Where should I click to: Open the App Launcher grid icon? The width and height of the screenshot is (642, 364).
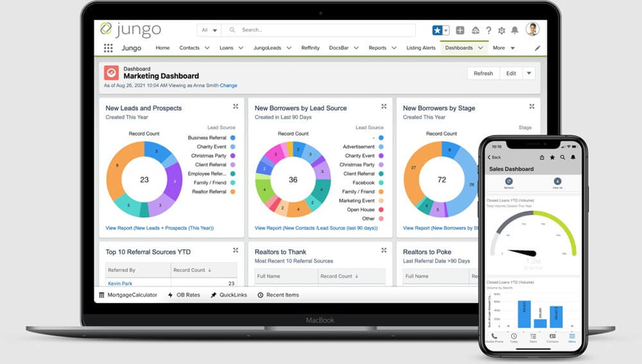pyautogui.click(x=108, y=48)
